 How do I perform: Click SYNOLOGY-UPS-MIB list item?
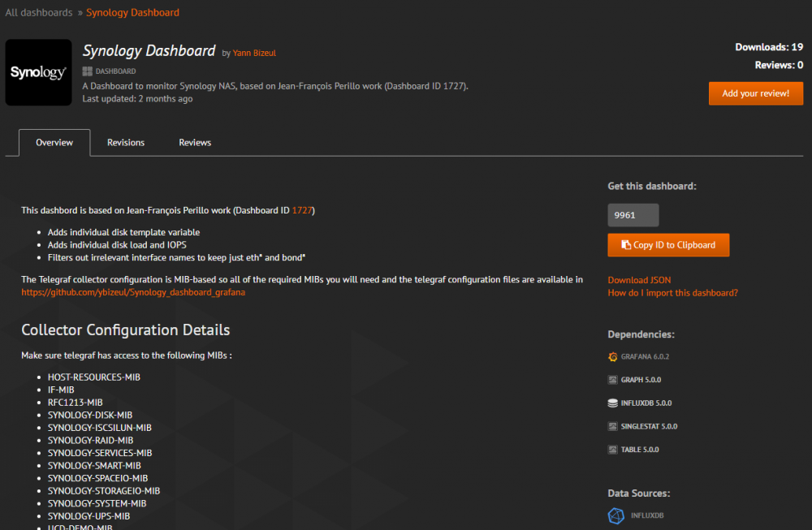tap(89, 516)
